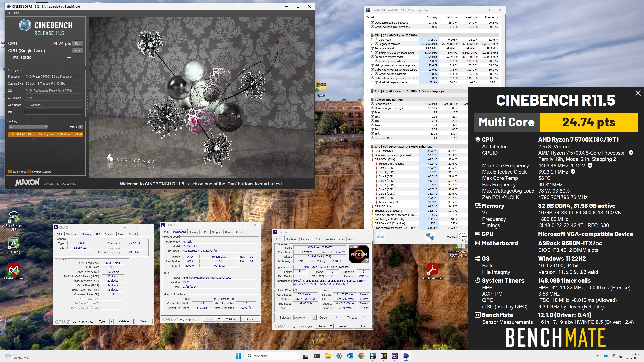Click Tools button in CPU-Z CPU window

pos(322,326)
